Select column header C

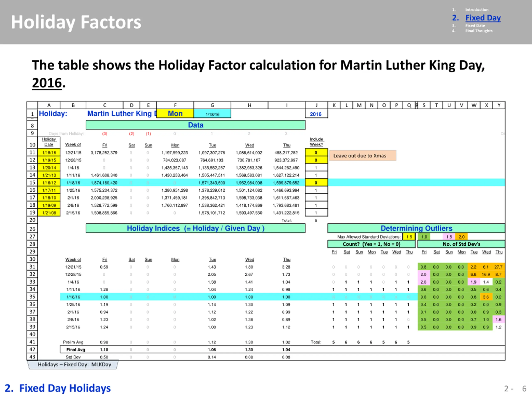[x=104, y=105]
